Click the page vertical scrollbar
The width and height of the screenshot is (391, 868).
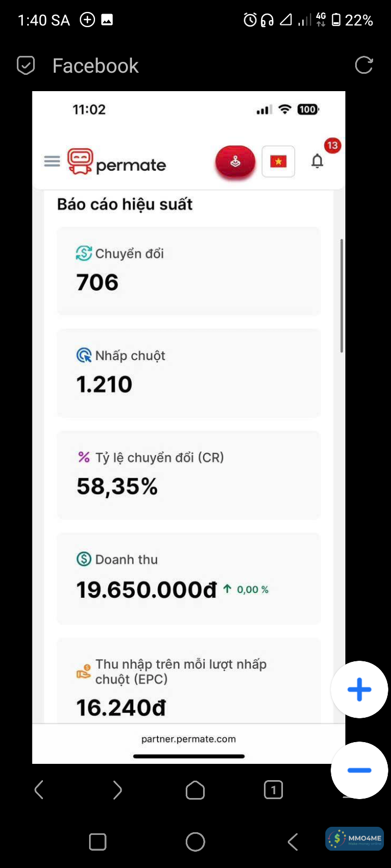pos(342,296)
